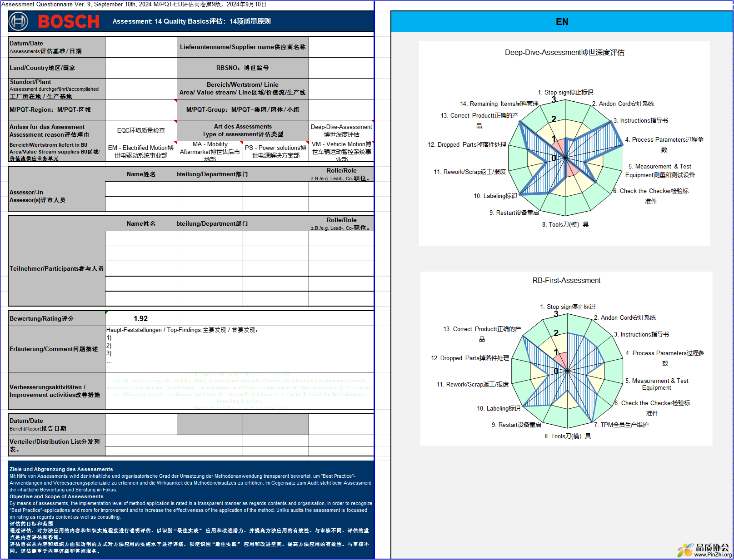
Task: Click '7. TPM' label in RB-First chart
Action: (621, 425)
